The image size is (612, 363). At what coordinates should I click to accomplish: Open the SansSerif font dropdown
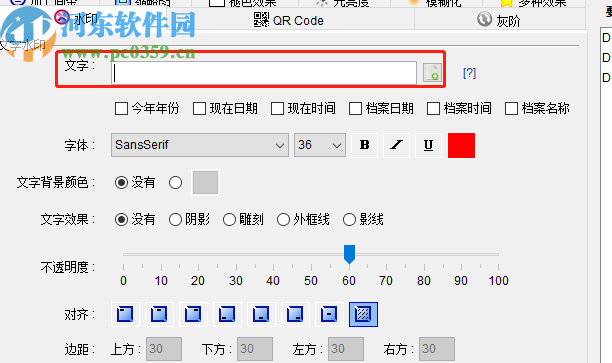200,145
